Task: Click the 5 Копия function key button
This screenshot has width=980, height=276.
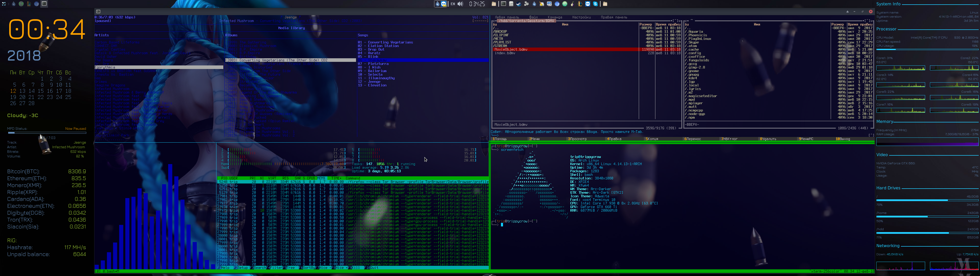Action: [664, 139]
